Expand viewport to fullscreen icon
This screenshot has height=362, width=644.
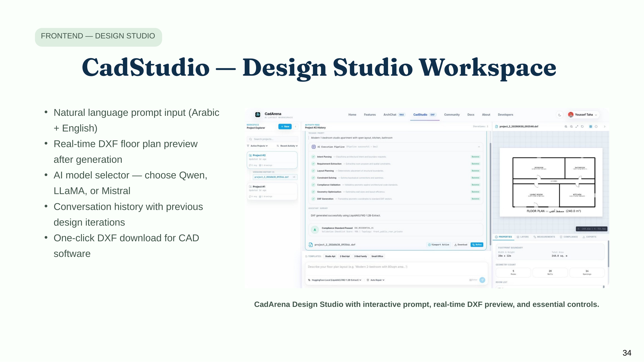pyautogui.click(x=577, y=127)
